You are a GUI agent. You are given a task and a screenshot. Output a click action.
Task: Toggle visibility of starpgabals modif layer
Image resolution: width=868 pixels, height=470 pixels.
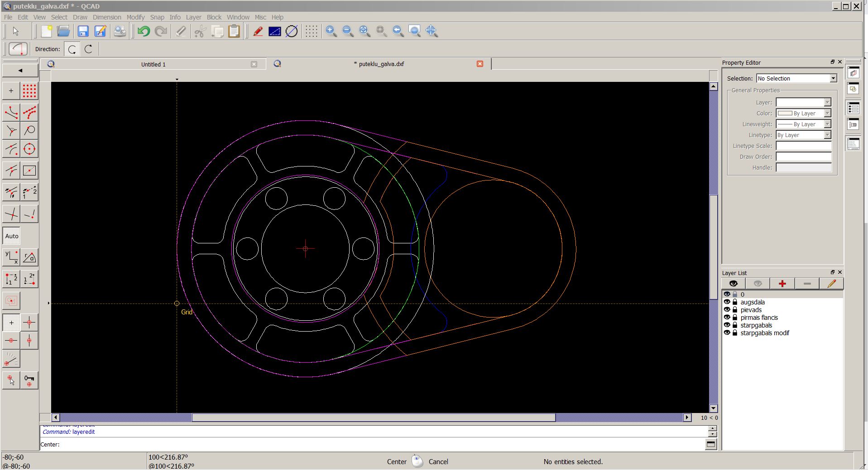727,333
